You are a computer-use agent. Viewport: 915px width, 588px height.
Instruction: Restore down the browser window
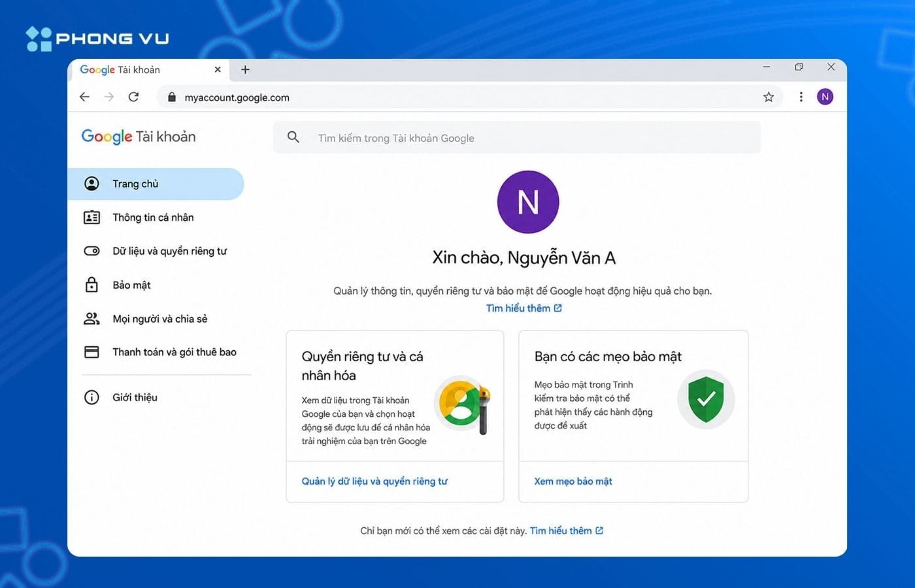tap(799, 67)
